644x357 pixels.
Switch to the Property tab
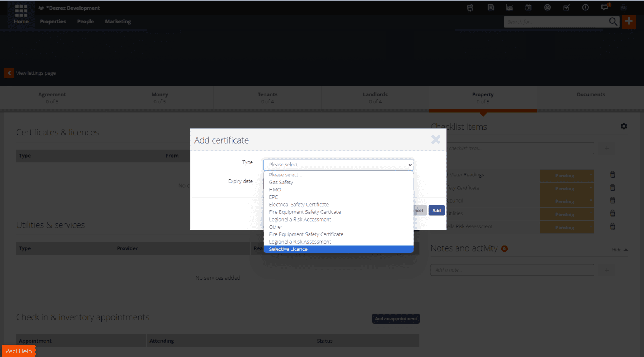483,98
